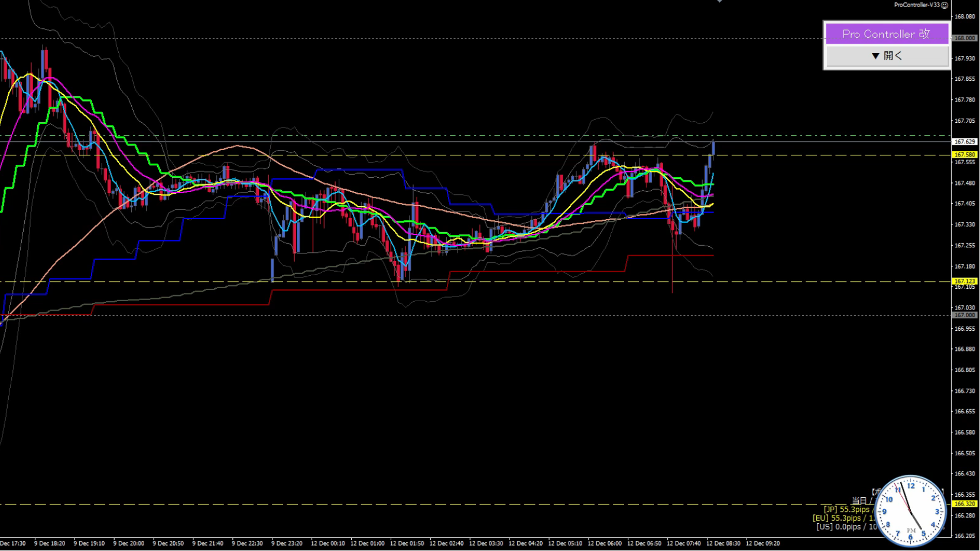Click the 167.780 price axis value

coord(965,100)
